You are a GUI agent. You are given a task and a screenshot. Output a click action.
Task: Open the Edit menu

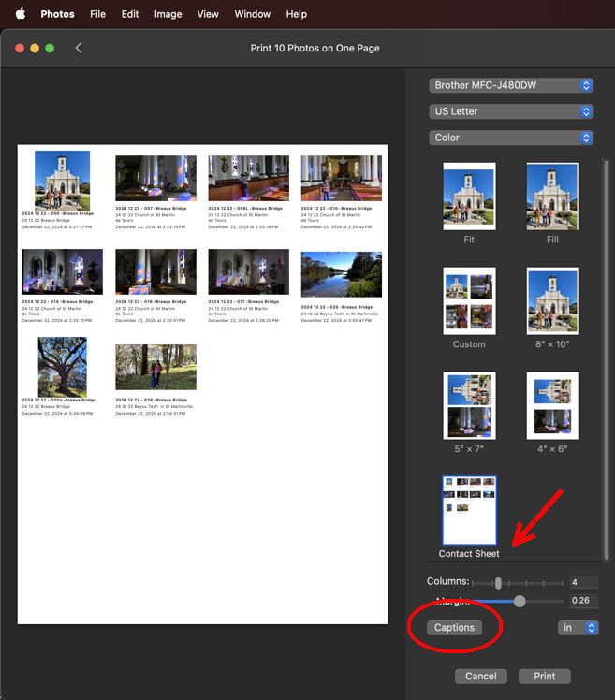130,14
